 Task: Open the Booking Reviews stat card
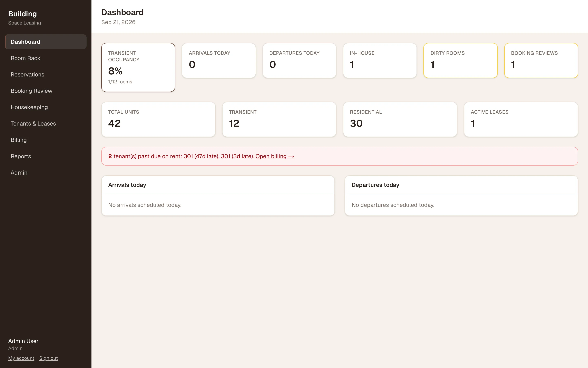(541, 61)
